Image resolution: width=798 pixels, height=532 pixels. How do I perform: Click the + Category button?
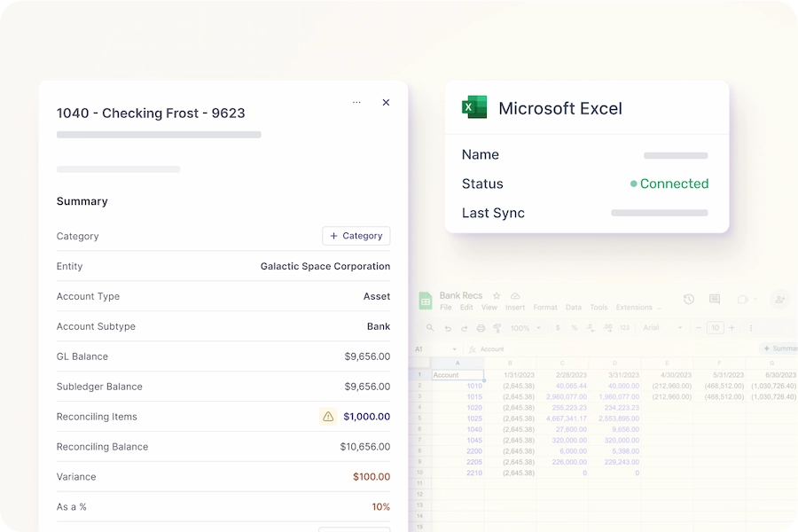point(356,236)
